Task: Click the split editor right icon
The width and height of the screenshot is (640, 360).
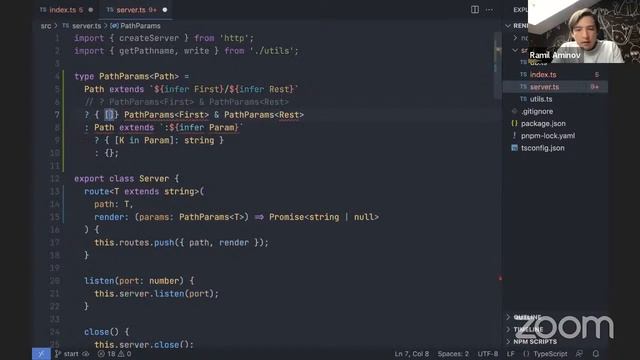Action: tap(475, 9)
